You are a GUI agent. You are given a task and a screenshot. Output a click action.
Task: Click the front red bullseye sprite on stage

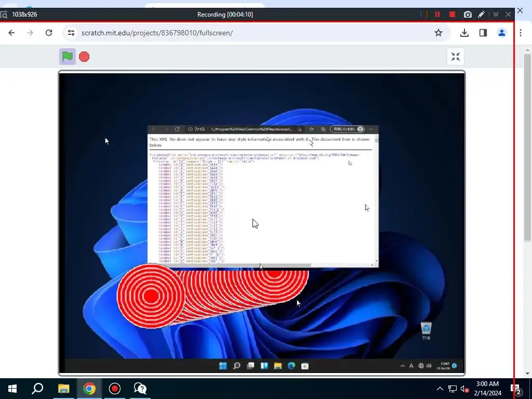point(151,296)
